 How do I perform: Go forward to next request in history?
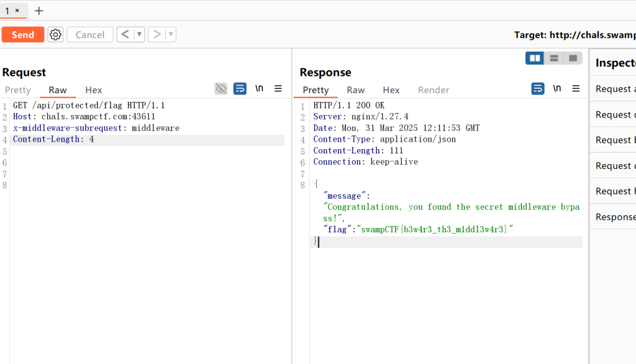(157, 35)
